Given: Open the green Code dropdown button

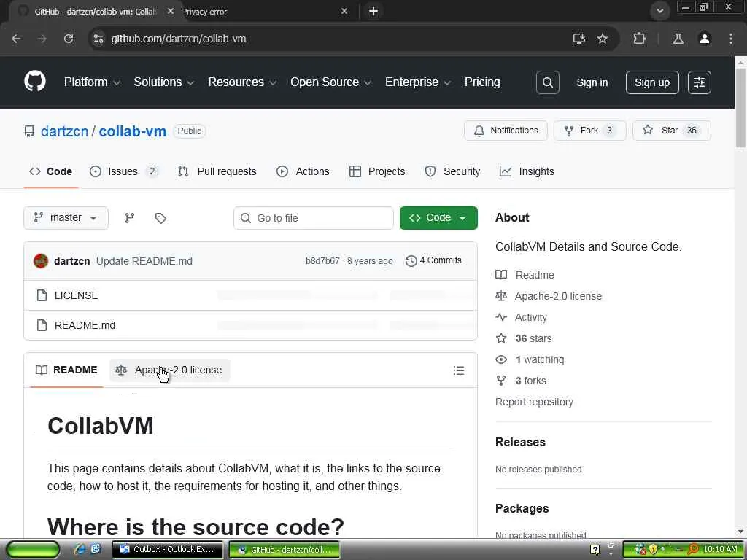Looking at the screenshot, I should point(438,217).
